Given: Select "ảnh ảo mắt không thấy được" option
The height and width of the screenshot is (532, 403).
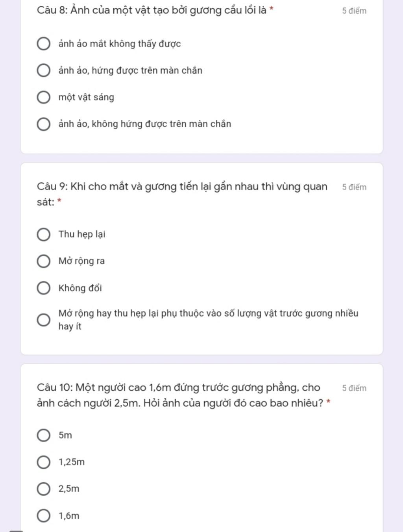Looking at the screenshot, I should click(43, 44).
